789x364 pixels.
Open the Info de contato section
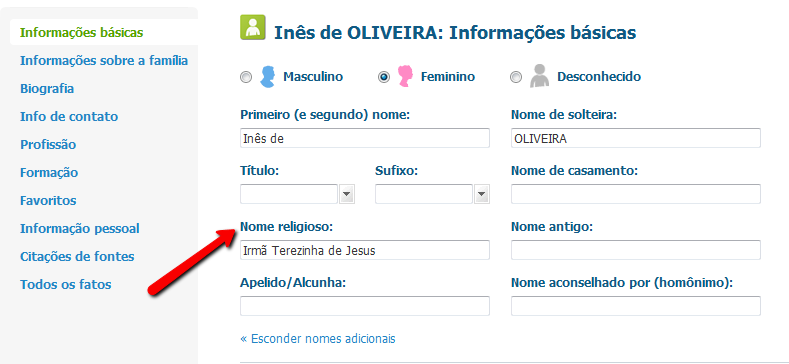coord(69,117)
